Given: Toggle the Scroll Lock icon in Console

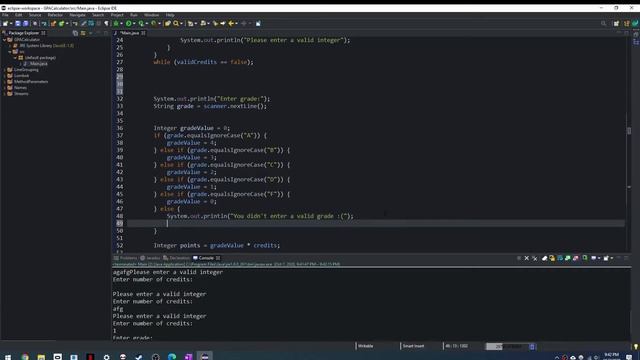Looking at the screenshot, I should 552,258.
